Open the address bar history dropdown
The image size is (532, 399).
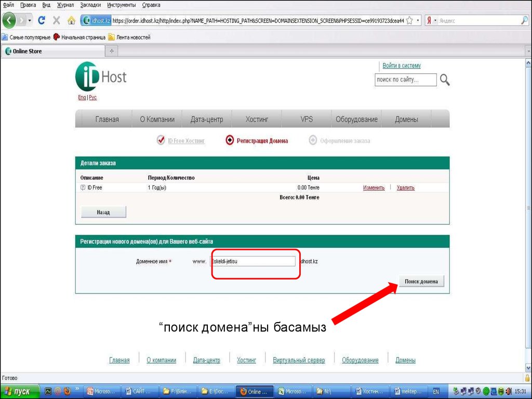[418, 21]
